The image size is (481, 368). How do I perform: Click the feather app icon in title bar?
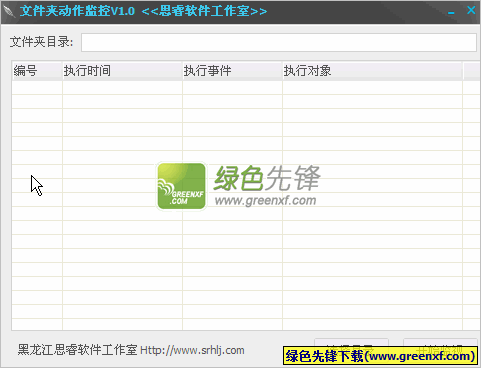pyautogui.click(x=9, y=11)
